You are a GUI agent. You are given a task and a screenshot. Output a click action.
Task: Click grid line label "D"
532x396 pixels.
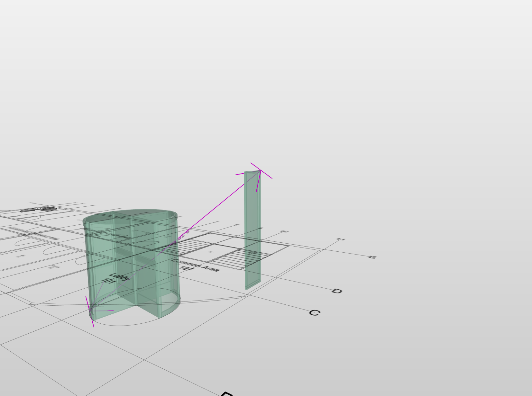click(336, 291)
